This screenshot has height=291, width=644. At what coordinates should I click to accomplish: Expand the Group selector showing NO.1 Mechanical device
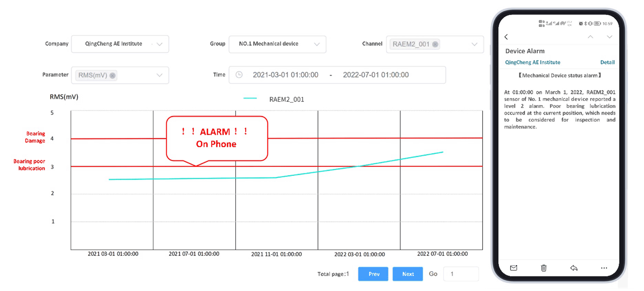(318, 44)
